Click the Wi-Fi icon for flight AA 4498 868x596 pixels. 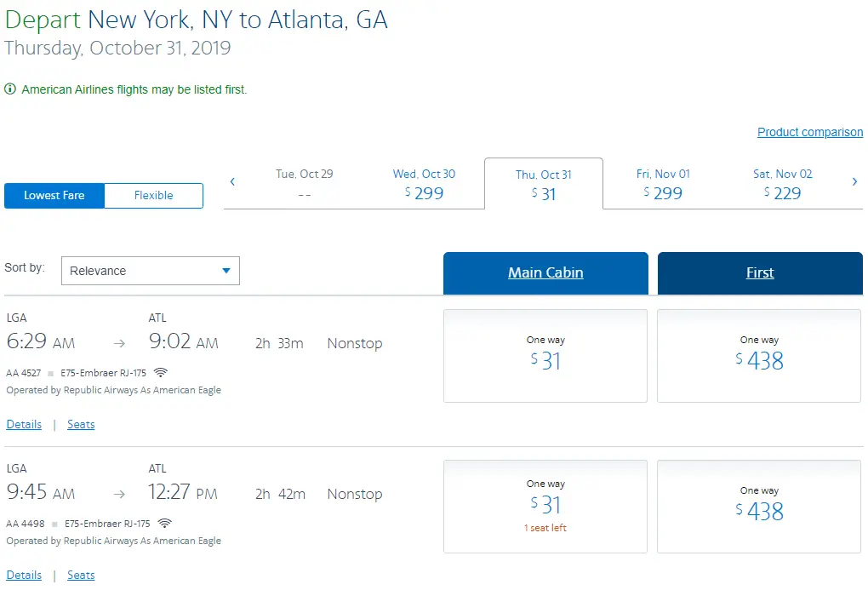[164, 523]
